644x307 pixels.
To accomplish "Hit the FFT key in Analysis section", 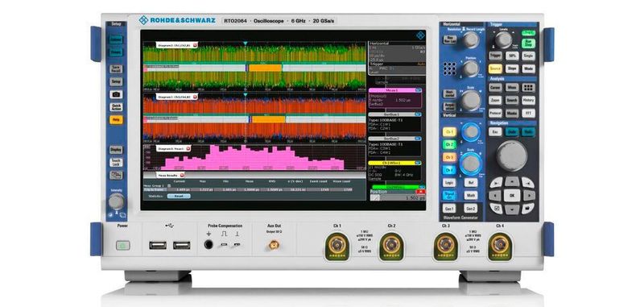I will tap(528, 113).
